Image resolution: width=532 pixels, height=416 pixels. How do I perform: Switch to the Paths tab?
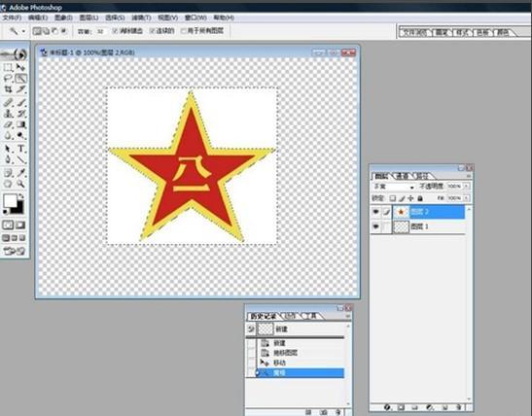click(423, 176)
